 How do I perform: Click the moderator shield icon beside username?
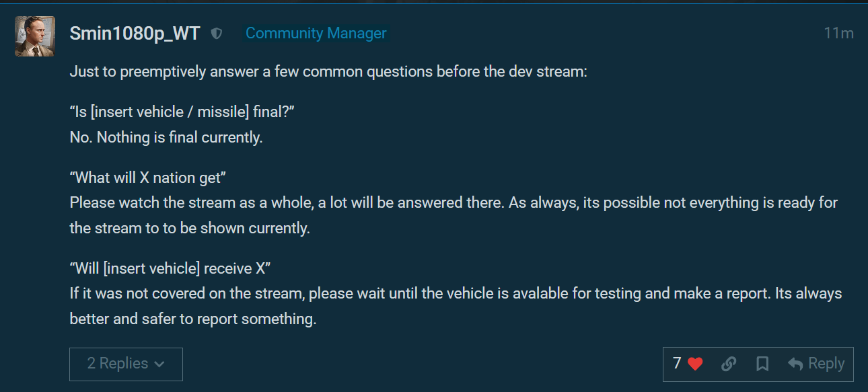(x=216, y=34)
